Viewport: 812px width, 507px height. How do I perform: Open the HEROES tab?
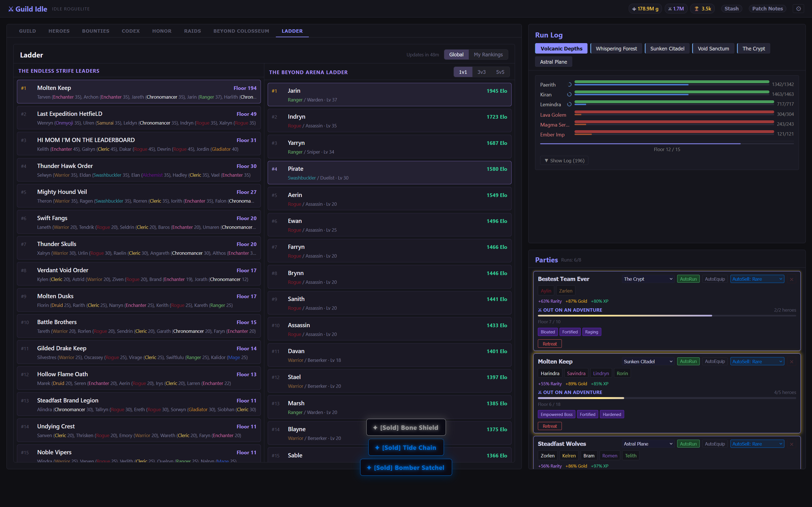coord(59,31)
